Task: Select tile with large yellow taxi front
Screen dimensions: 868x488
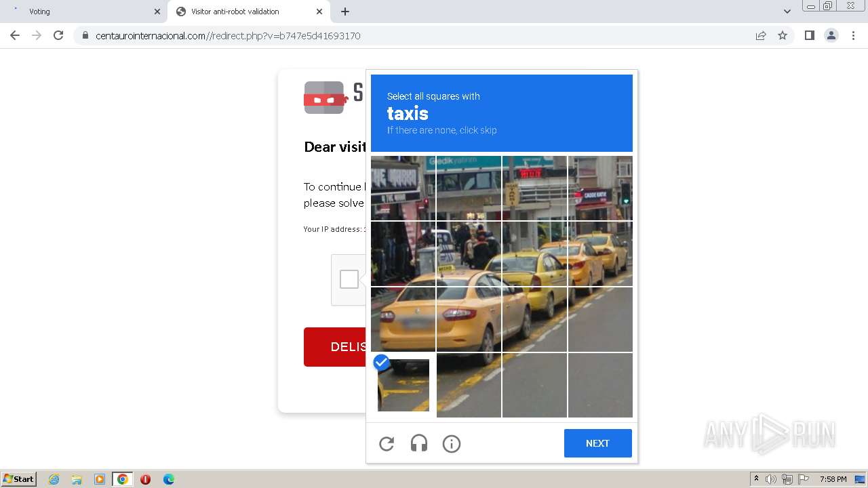Action: [469, 319]
